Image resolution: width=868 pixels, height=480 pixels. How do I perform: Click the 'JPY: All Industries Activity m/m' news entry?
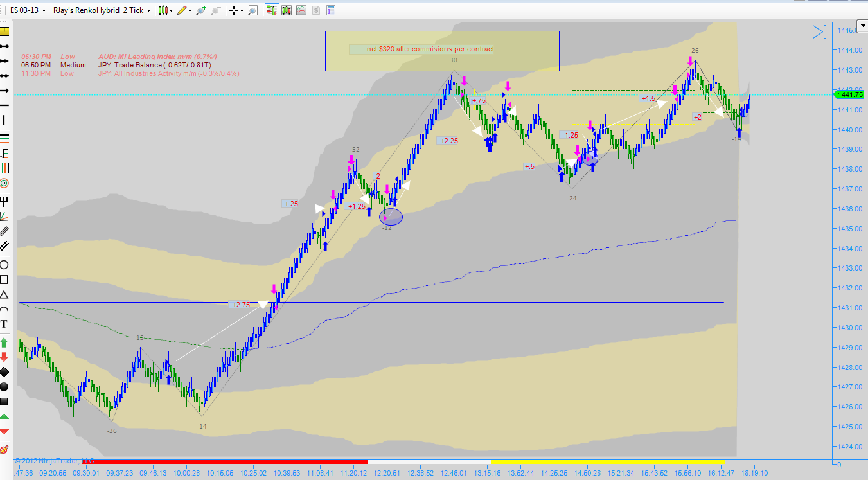coord(169,73)
